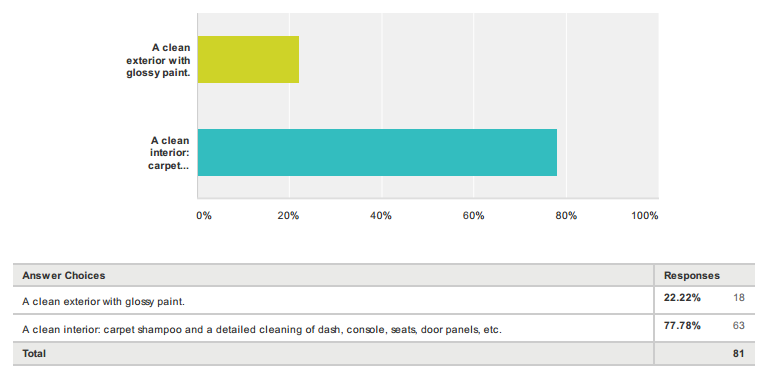Image resolution: width=774 pixels, height=371 pixels.
Task: Click the 60% axis label
Action: click(x=473, y=216)
